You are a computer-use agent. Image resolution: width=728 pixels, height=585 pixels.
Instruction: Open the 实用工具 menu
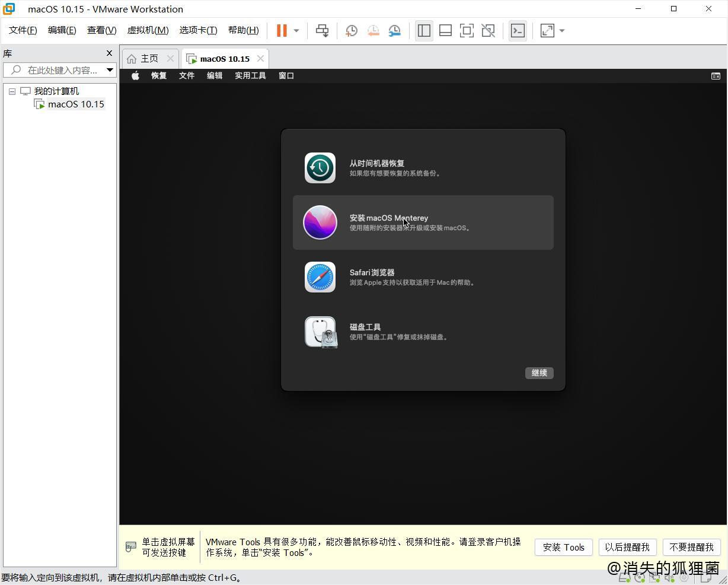(250, 75)
